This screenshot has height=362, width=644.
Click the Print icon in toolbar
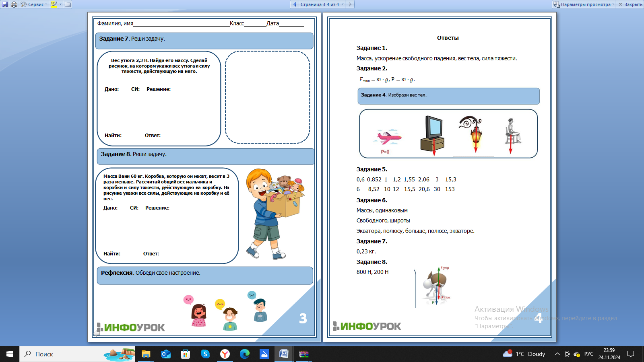pos(14,4)
